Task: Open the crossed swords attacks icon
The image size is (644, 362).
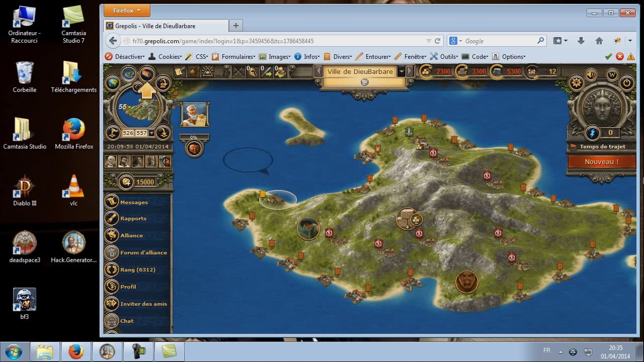Action: 238,72
